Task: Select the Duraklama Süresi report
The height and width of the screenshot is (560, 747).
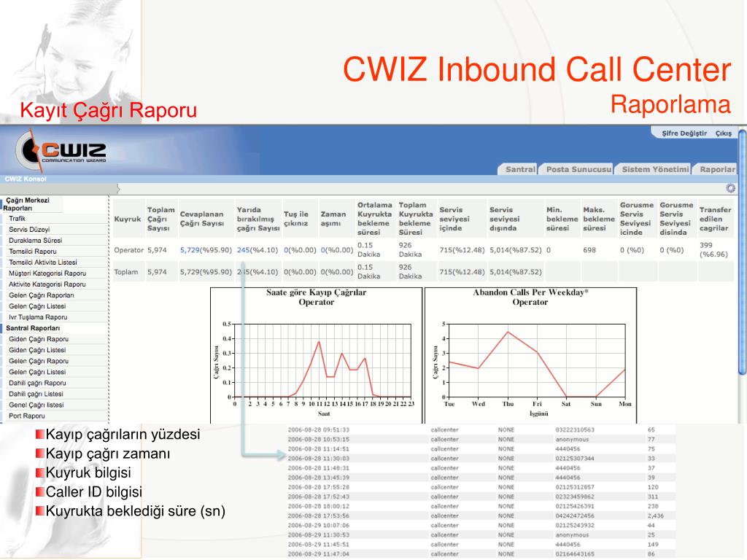Action: (x=35, y=241)
